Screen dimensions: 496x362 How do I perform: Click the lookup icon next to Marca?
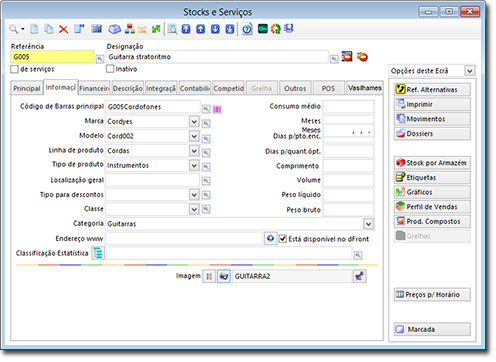tap(206, 123)
